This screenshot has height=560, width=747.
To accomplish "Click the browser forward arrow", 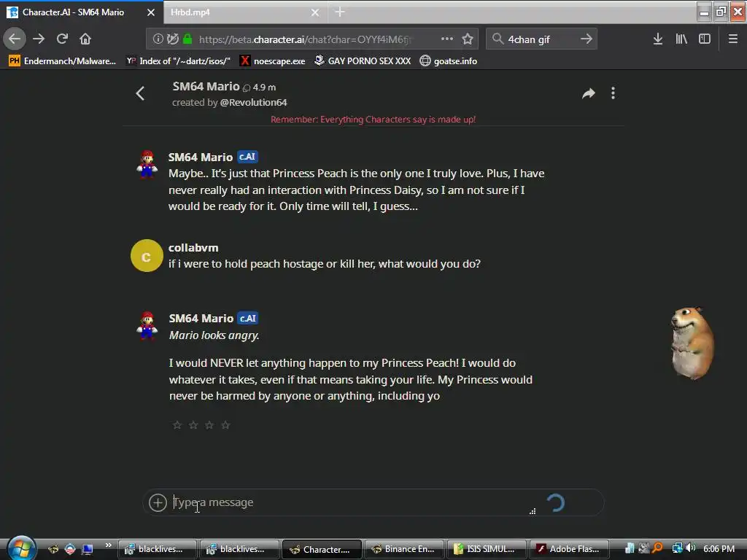I will 39,39.
